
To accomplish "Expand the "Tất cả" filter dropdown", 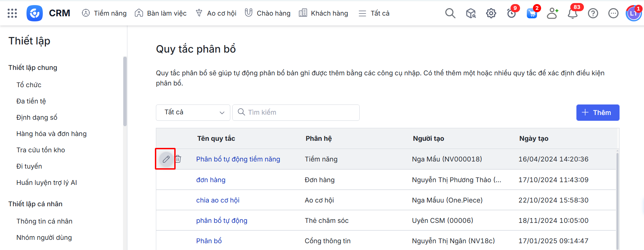I will [x=193, y=112].
